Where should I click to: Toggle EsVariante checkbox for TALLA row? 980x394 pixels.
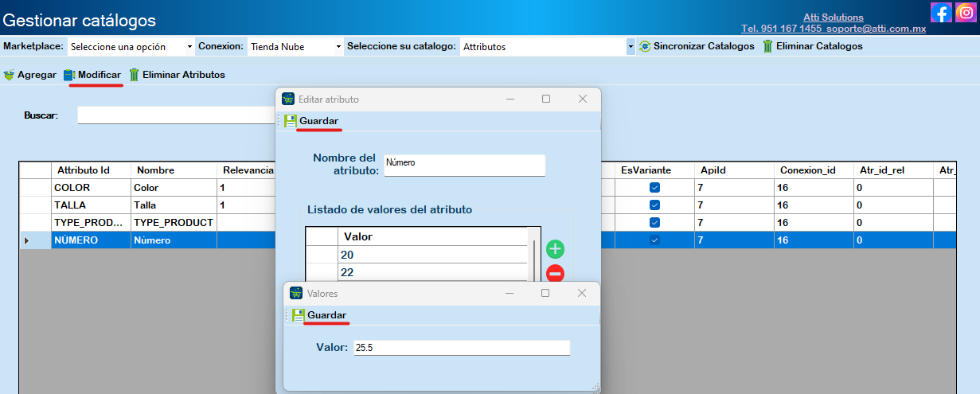tap(654, 205)
